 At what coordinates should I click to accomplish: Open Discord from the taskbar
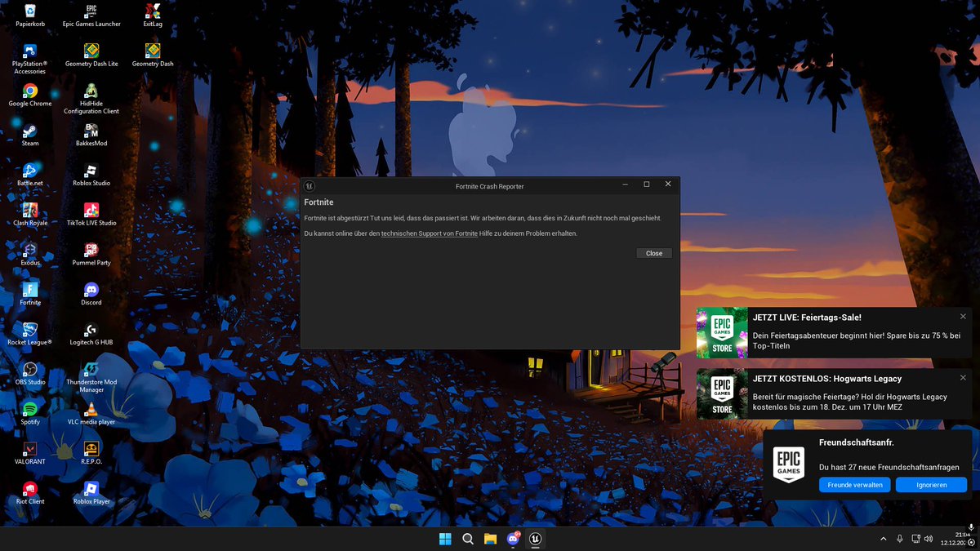[513, 539]
